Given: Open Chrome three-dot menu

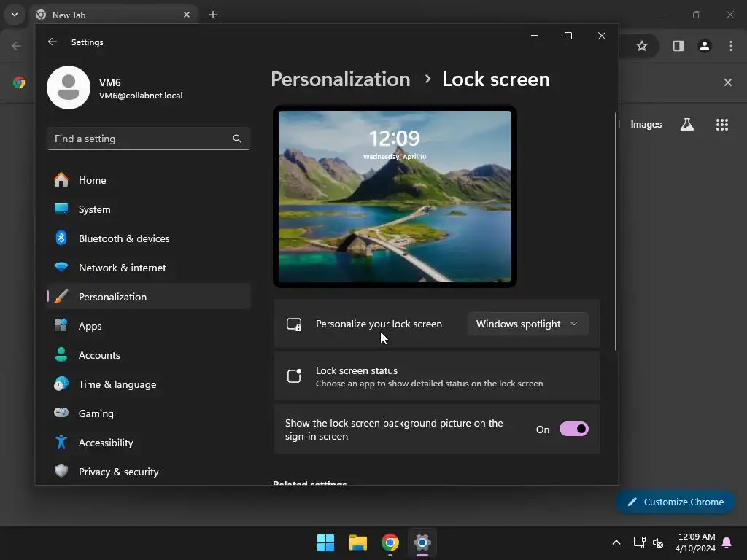Looking at the screenshot, I should [x=731, y=46].
